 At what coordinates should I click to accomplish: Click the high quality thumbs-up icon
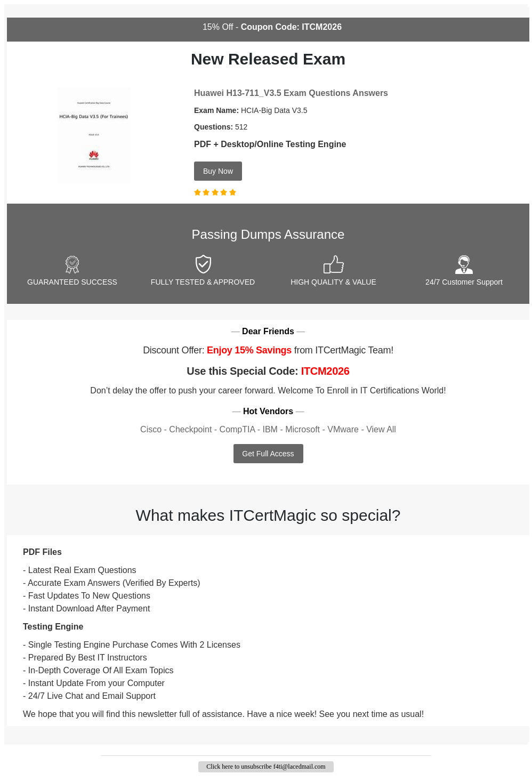click(334, 264)
